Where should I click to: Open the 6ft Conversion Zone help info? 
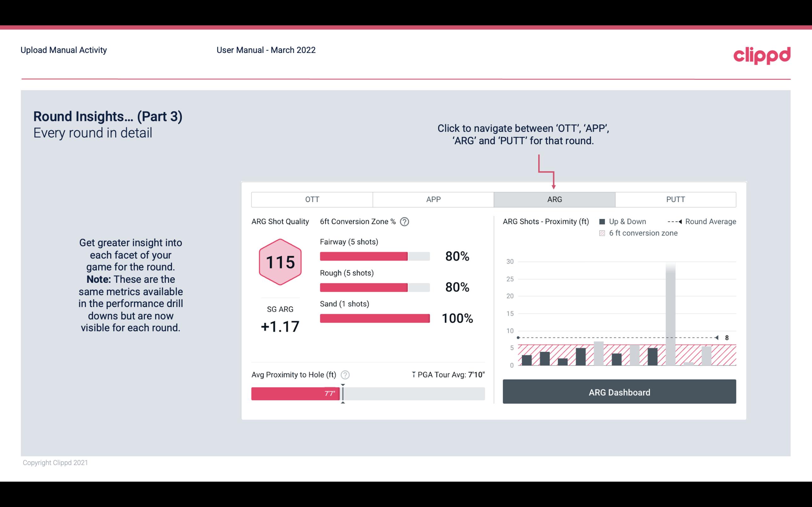(x=411, y=221)
